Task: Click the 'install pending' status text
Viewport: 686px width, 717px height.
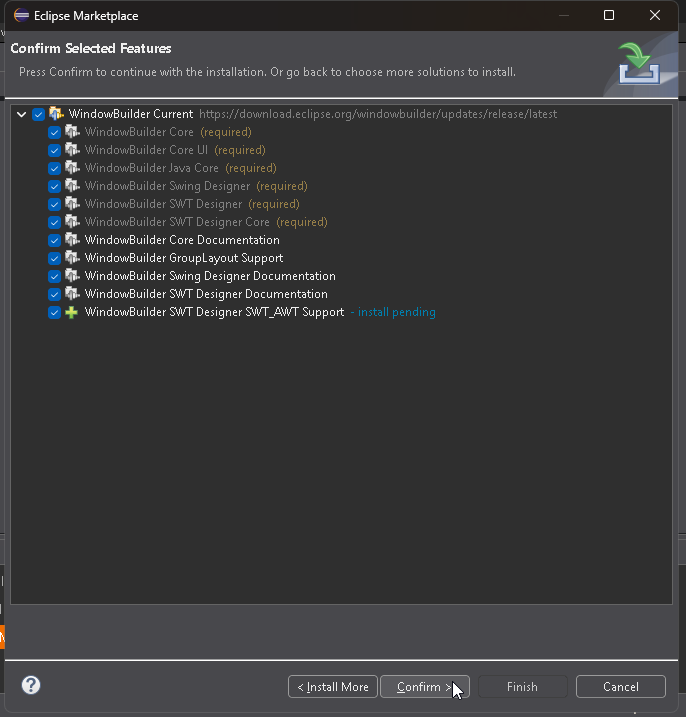Action: [x=397, y=312]
